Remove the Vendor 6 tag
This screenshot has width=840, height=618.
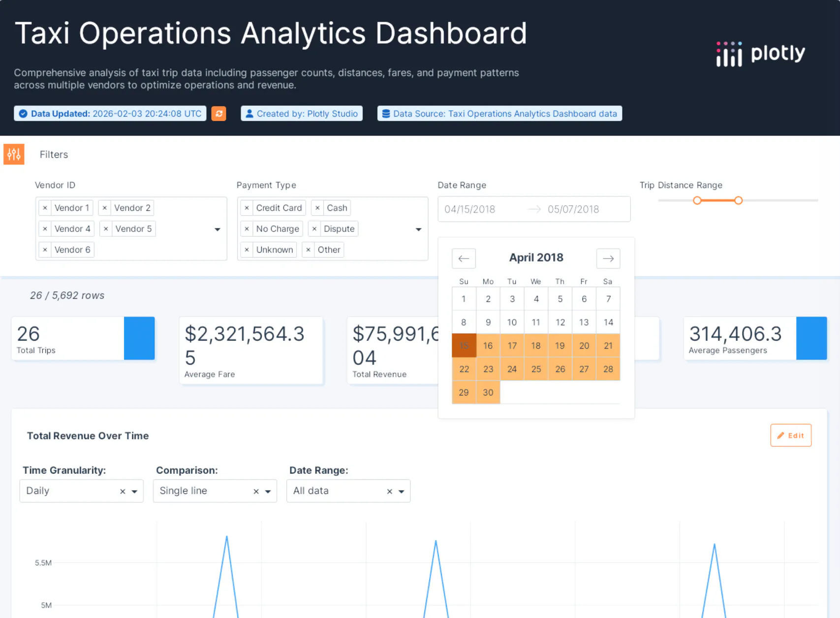(x=45, y=250)
